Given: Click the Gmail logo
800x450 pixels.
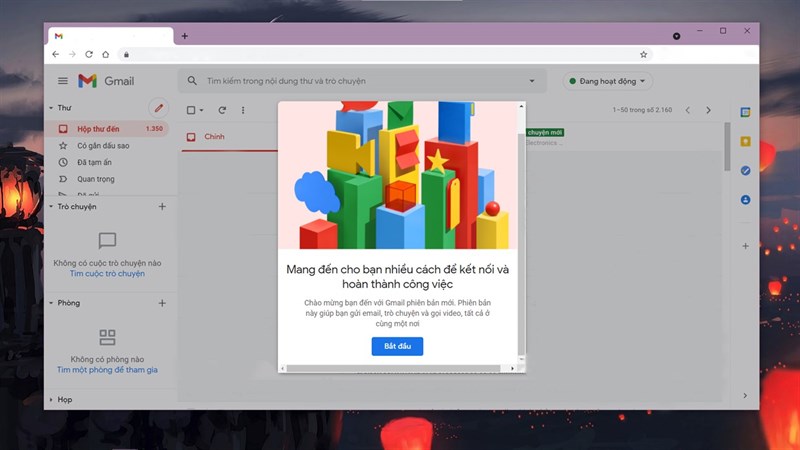Looking at the screenshot, I should click(x=106, y=81).
